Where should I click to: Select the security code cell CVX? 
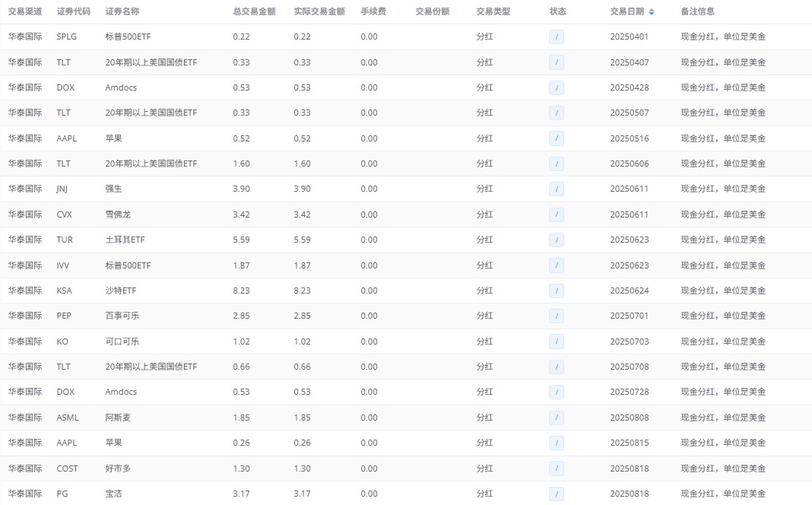point(64,214)
